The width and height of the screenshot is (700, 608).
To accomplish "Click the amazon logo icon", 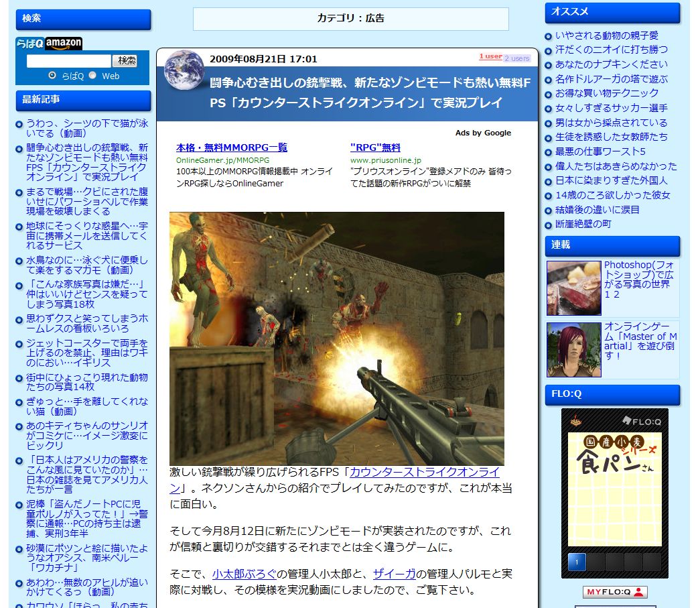I will 64,44.
